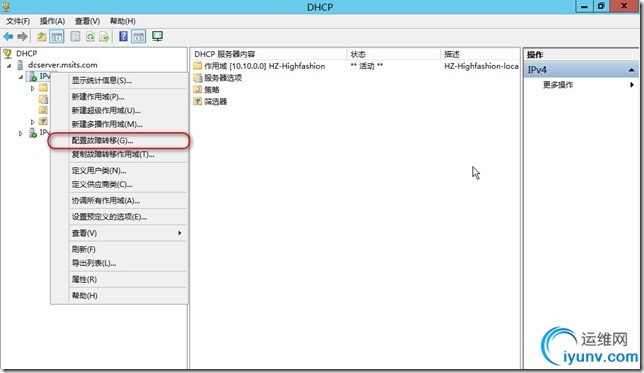Click the Properties toolbar icon
The height and width of the screenshot is (373, 644).
coord(75,37)
